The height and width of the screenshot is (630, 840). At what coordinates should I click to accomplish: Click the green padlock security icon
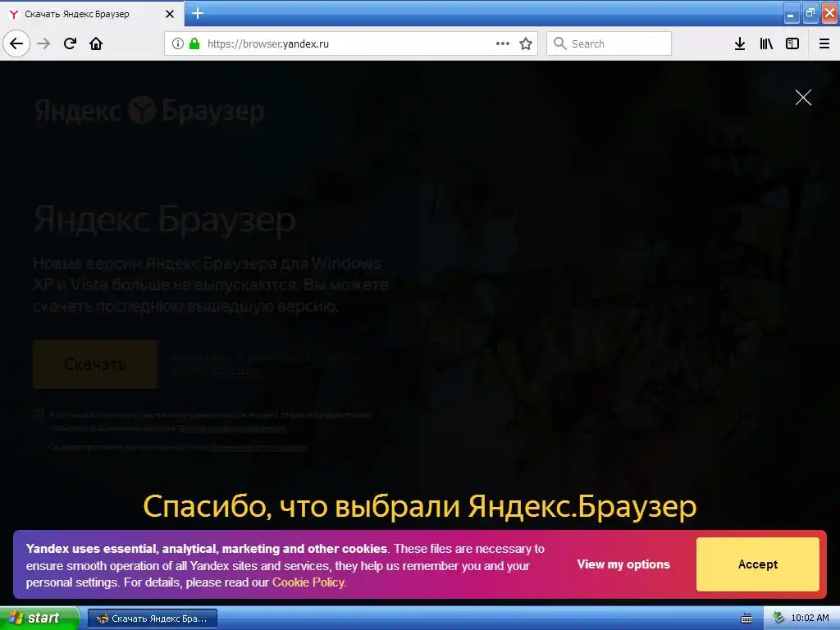tap(194, 43)
